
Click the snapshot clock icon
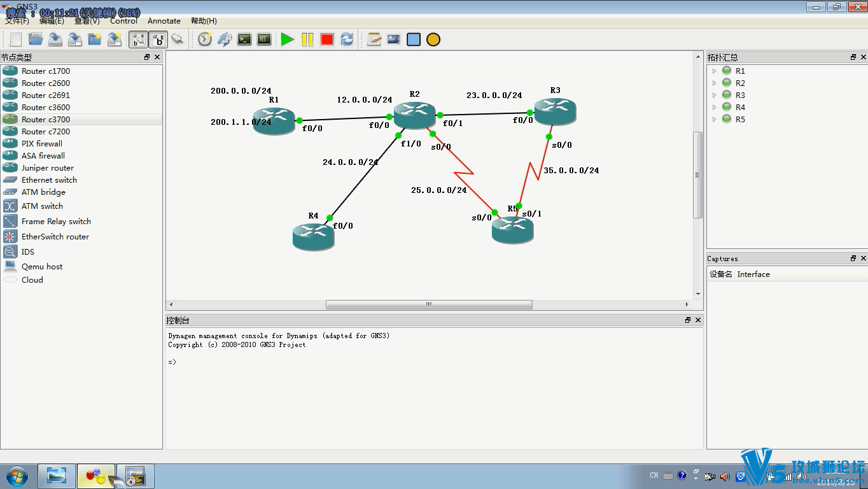tap(204, 39)
